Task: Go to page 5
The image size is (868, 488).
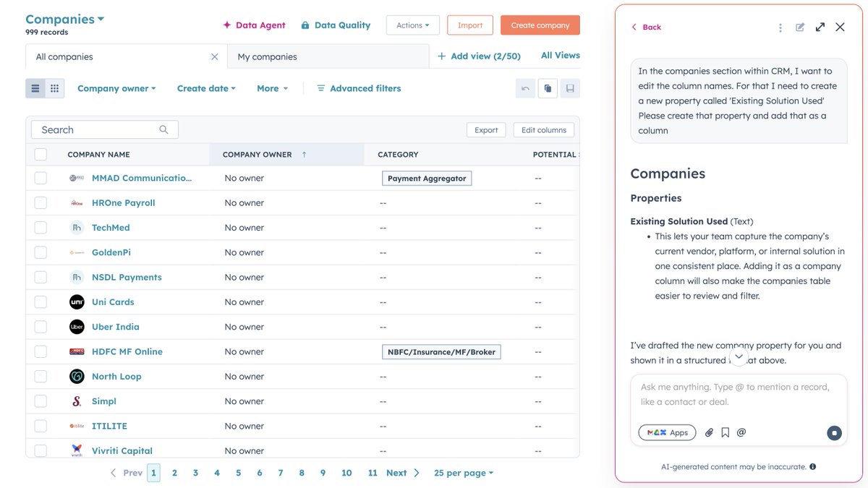Action: [238, 473]
